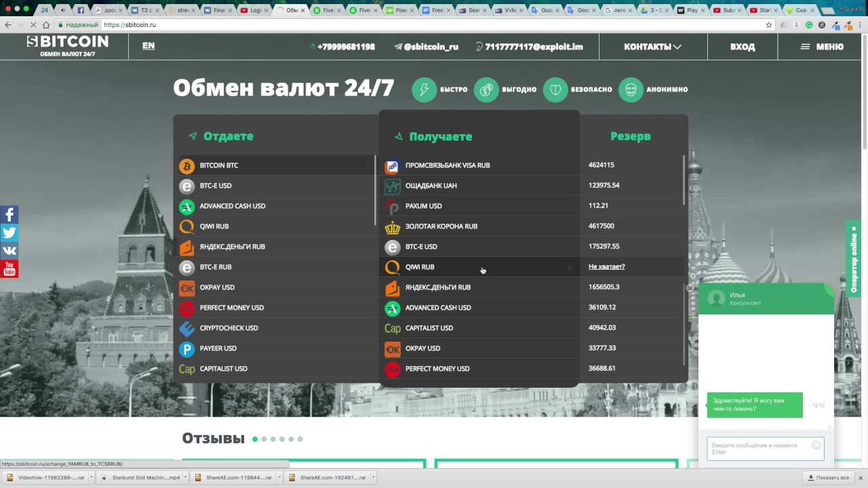
Task: Bookmark this page with the star icon
Action: coord(769,24)
